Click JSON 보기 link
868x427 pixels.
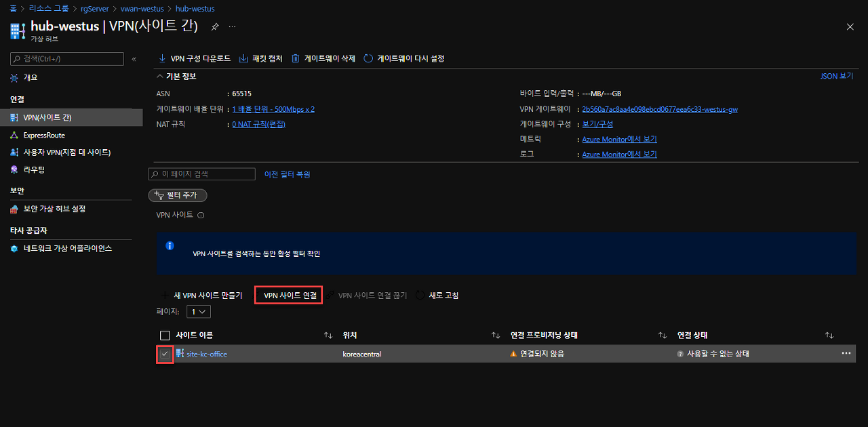point(837,77)
